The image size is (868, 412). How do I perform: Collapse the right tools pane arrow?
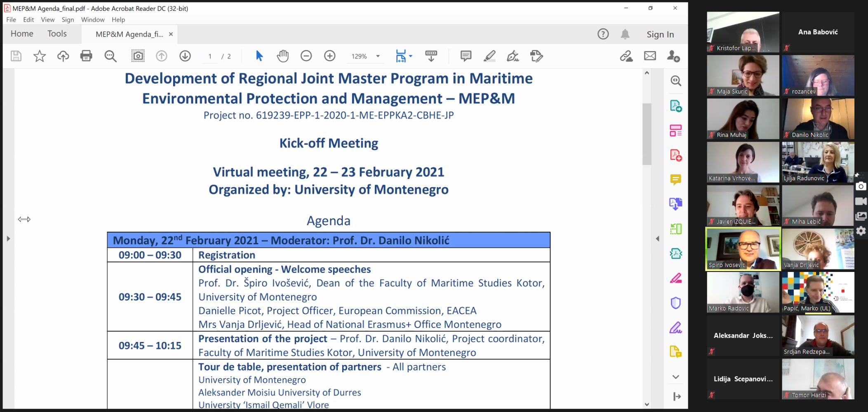click(657, 239)
